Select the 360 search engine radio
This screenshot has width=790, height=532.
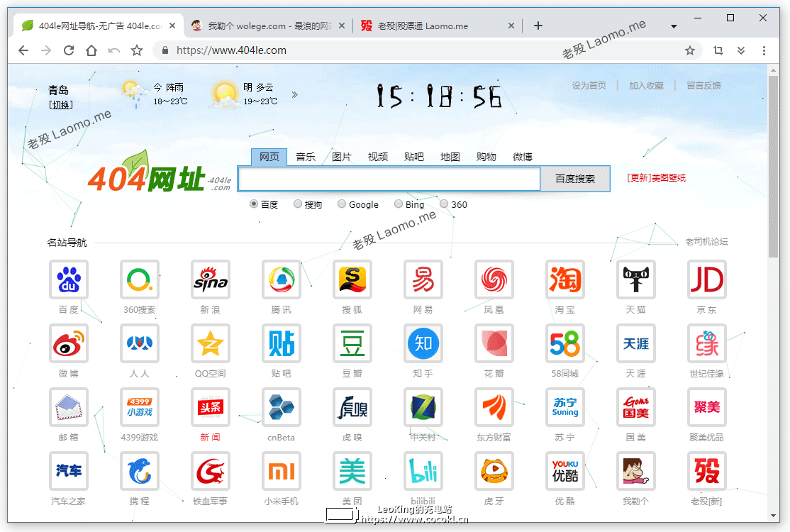click(444, 204)
